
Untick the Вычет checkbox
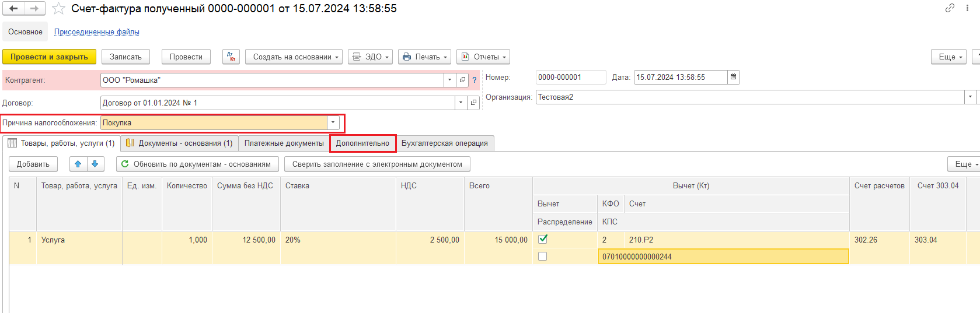(x=543, y=239)
